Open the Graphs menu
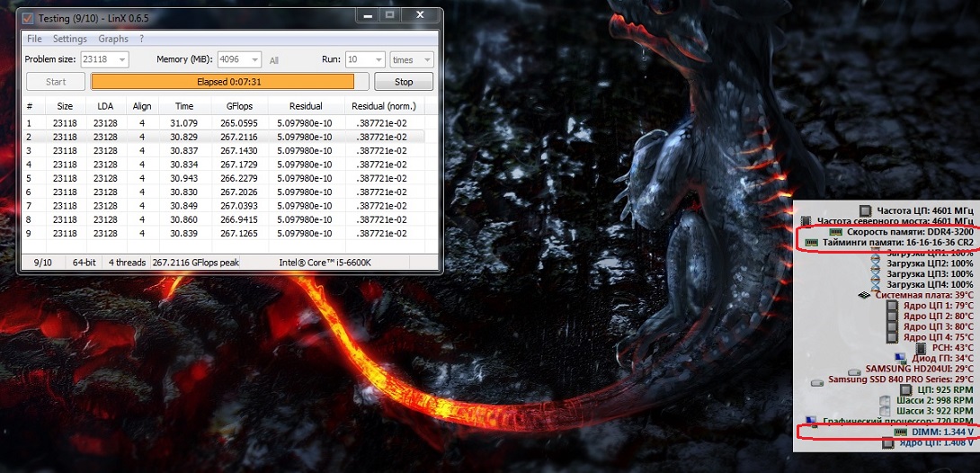This screenshot has height=473, width=980. (113, 39)
